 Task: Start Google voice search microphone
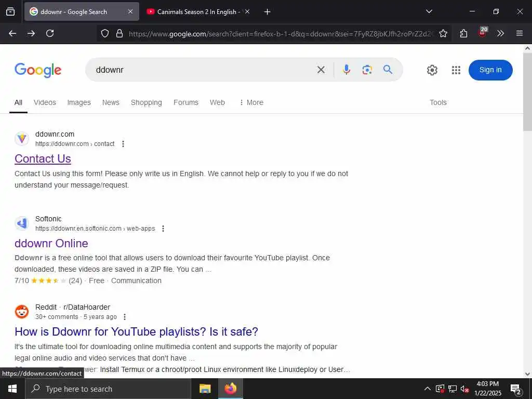[x=347, y=70]
